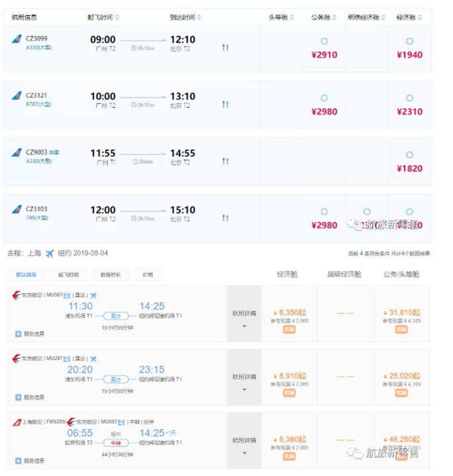Select the ¥1820 economy fare radio for CZ9003
The image size is (453, 476).
(x=409, y=155)
